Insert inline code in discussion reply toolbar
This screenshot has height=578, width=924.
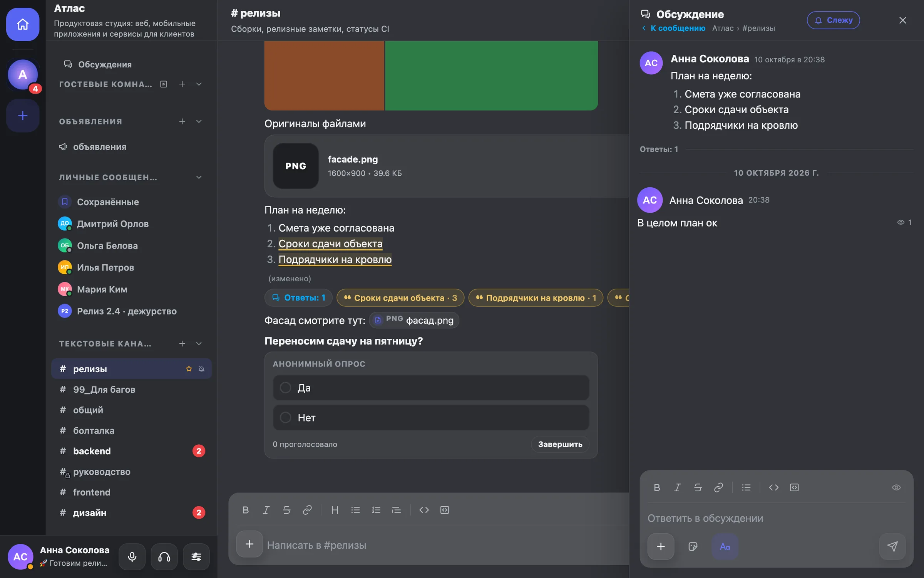click(774, 487)
